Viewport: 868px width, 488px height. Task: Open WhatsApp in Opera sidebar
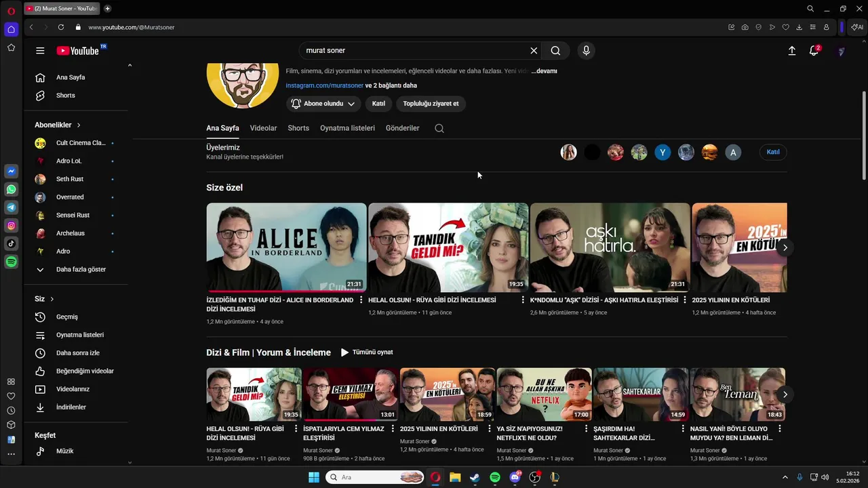tap(12, 190)
